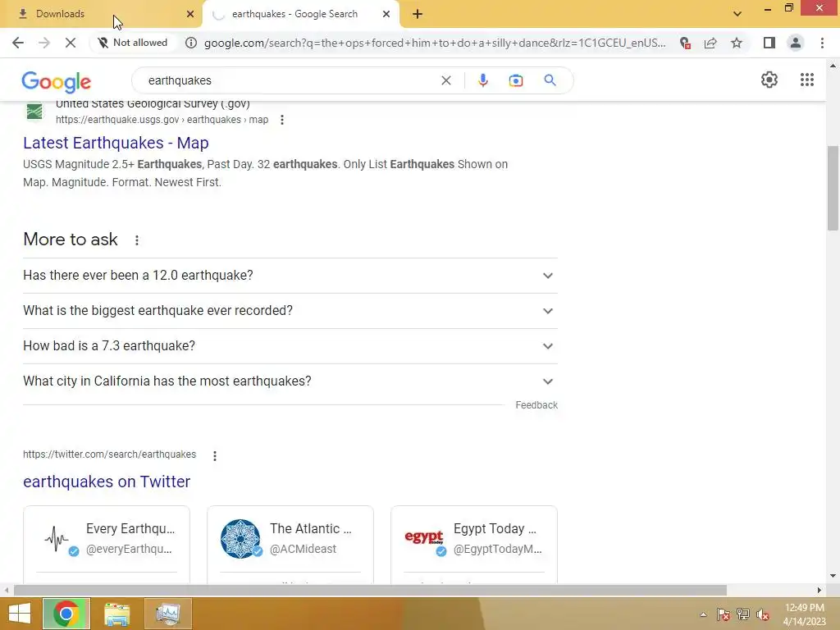The height and width of the screenshot is (630, 840).
Task: Expand What is the biggest earthquake ever recorded
Action: pyautogui.click(x=290, y=311)
